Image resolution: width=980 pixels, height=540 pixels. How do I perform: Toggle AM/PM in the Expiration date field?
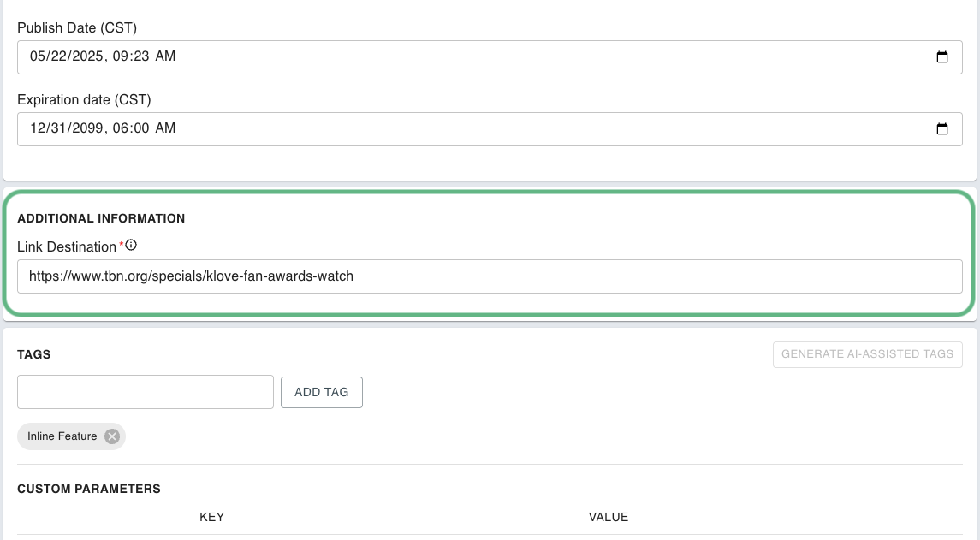pyautogui.click(x=166, y=129)
